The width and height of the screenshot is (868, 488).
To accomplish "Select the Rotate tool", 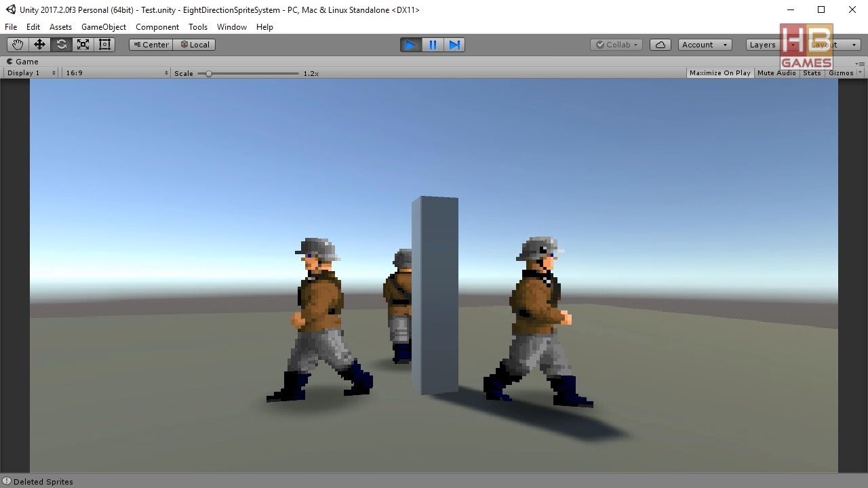I will (x=61, y=45).
